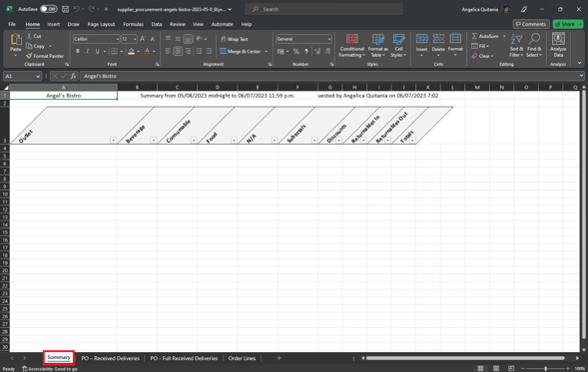This screenshot has height=372, width=588.
Task: Open the Borders icon
Action: click(x=115, y=51)
